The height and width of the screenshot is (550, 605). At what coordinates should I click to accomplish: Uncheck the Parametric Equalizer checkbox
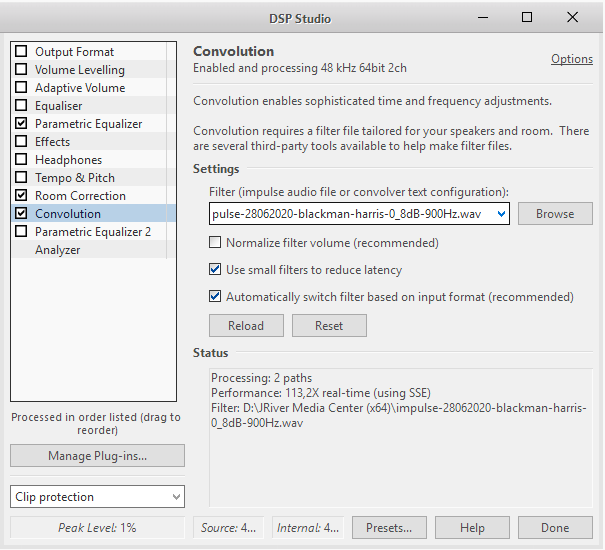(21, 124)
